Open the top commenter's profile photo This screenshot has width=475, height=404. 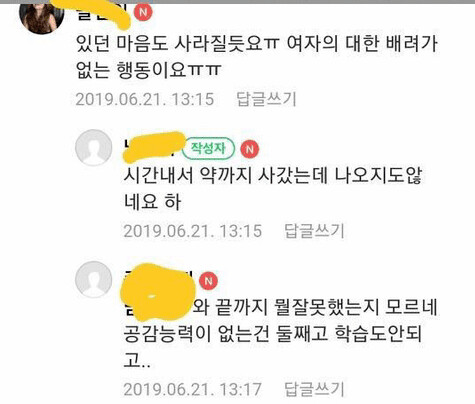click(x=41, y=17)
